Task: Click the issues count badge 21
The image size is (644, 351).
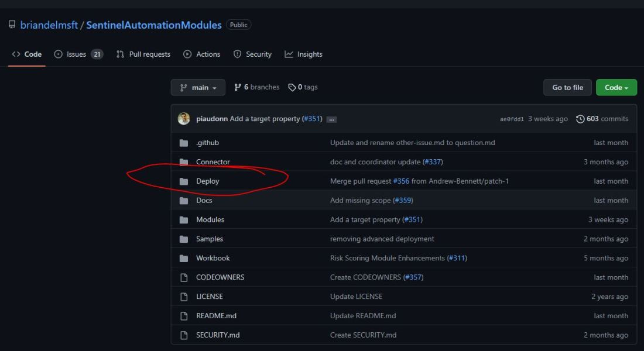Action: pyautogui.click(x=97, y=54)
